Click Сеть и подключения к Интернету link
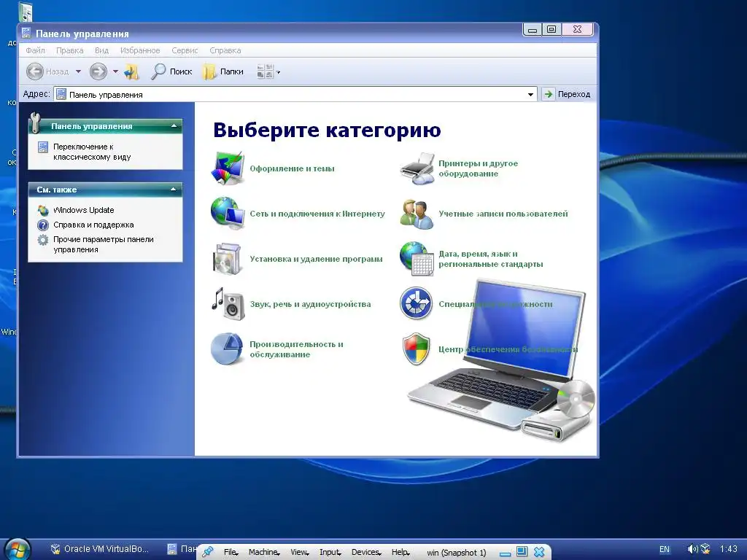The width and height of the screenshot is (747, 560). pyautogui.click(x=317, y=214)
